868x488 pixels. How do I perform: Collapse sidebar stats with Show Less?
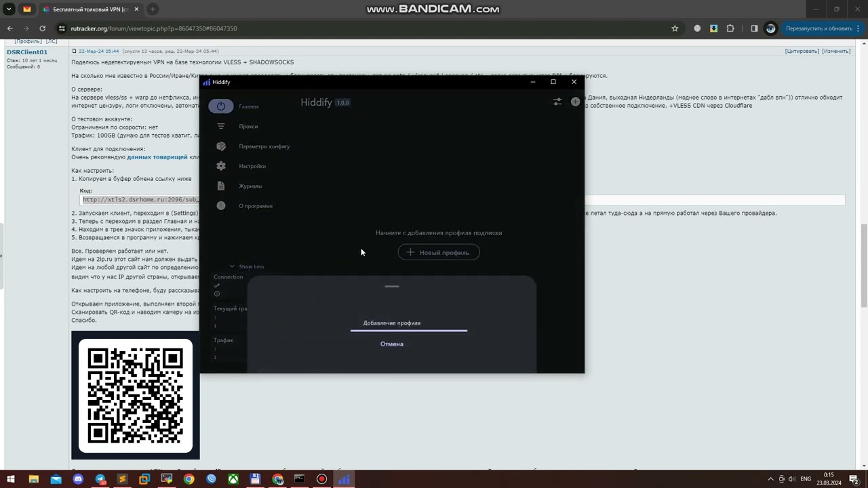pos(247,266)
